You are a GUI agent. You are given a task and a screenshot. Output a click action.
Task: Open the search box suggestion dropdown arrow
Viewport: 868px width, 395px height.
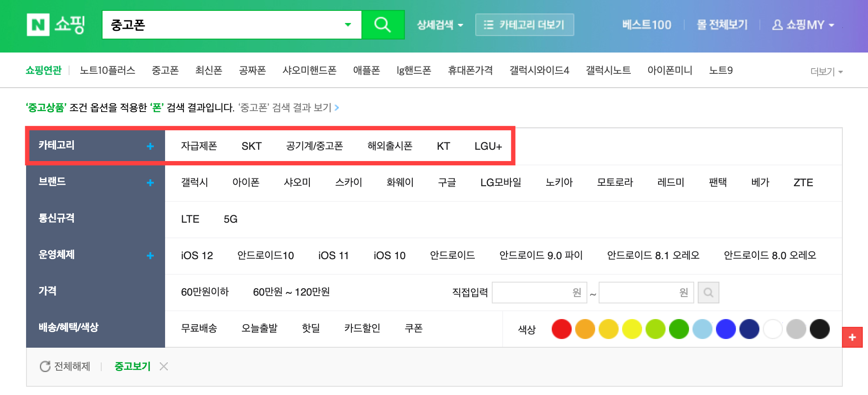point(348,25)
